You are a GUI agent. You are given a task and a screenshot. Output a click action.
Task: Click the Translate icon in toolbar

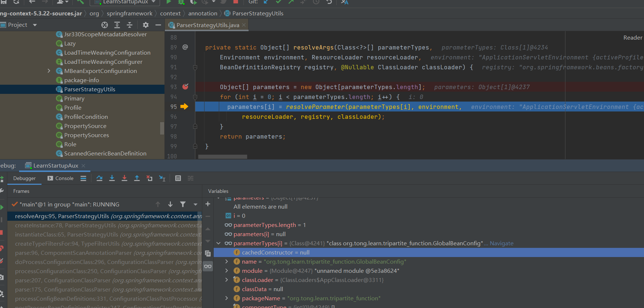pos(344,2)
